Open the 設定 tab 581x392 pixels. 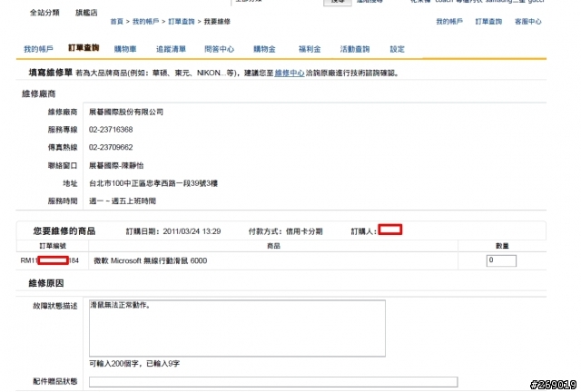tap(398, 49)
